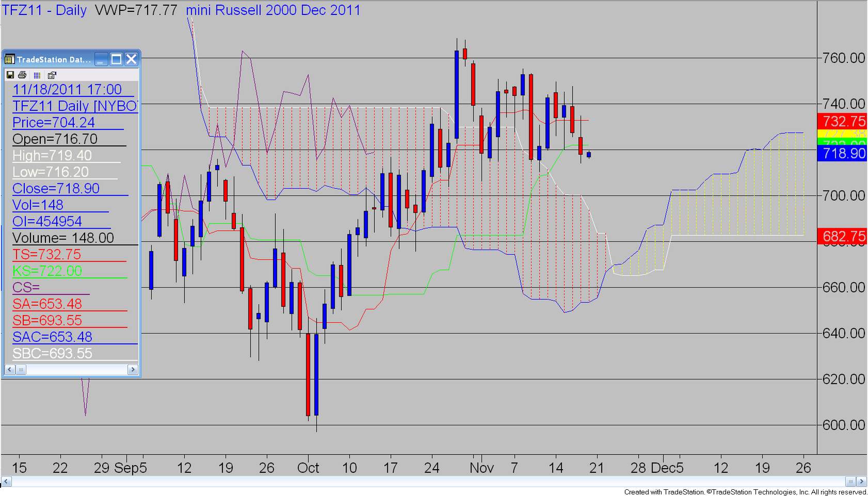
Task: Click the TS=732.75 Tenkan-sen row
Action: (69, 254)
